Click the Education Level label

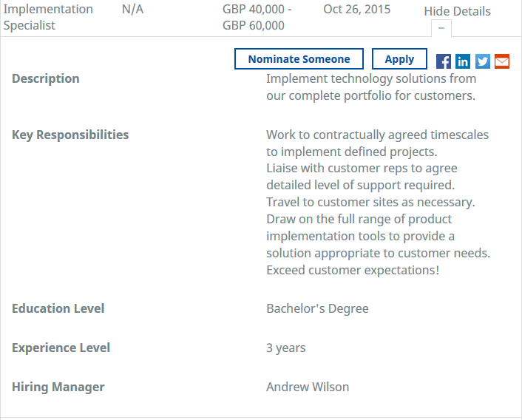coord(58,308)
